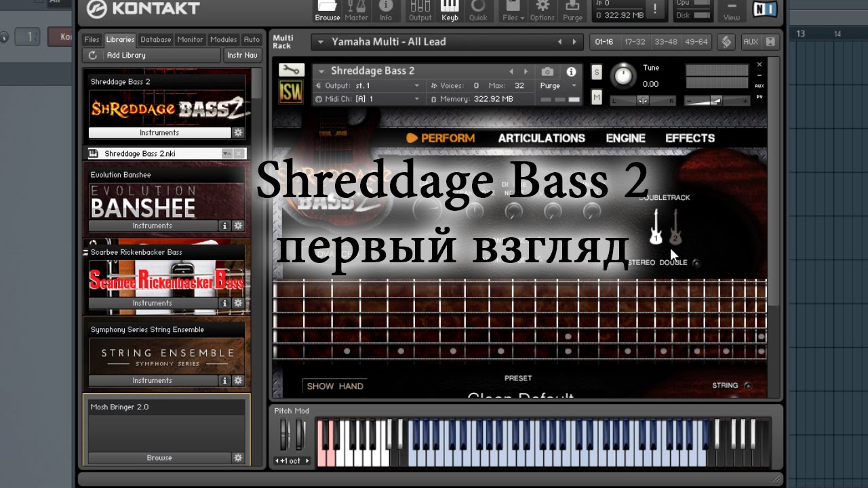Click the refresh libraries icon
Screen dimensions: 868x488
coord(93,56)
